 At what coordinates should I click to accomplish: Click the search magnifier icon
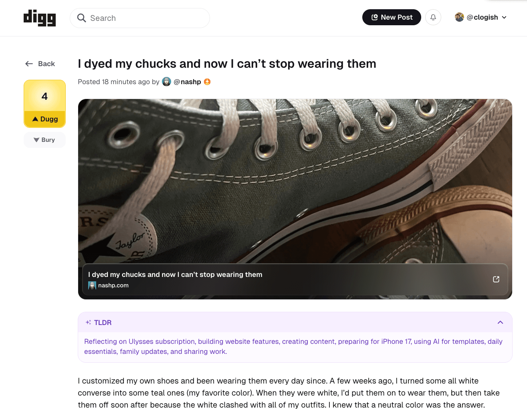tap(81, 18)
